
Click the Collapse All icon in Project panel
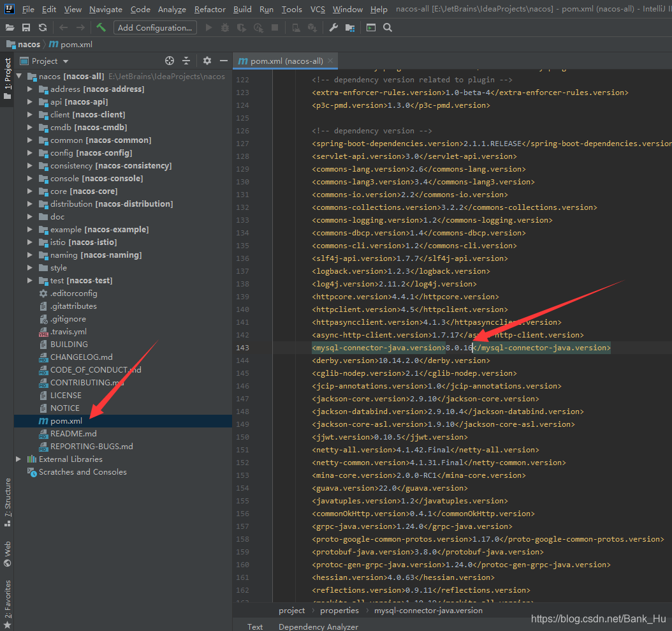[186, 61]
